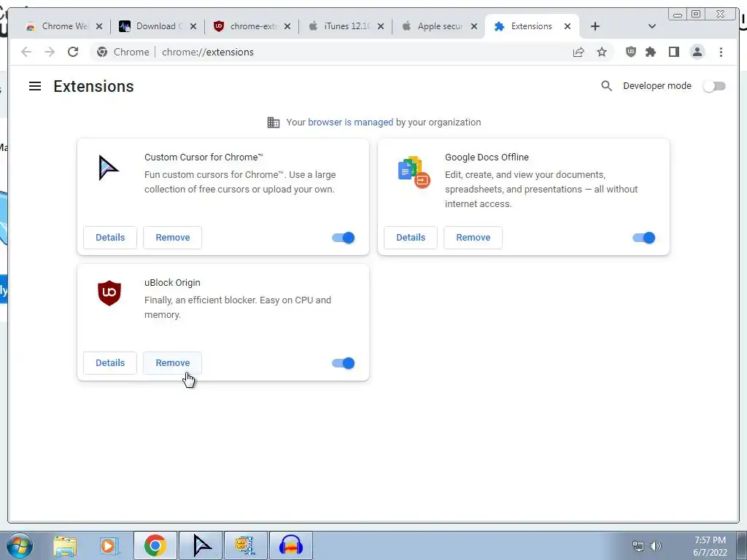
Task: Open Custom Cursor app in taskbar
Action: (201, 545)
